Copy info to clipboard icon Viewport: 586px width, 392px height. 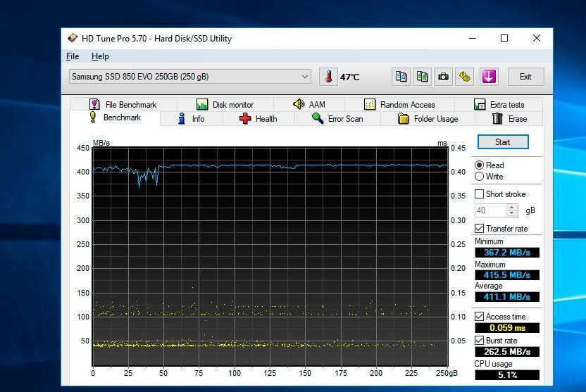pos(401,77)
